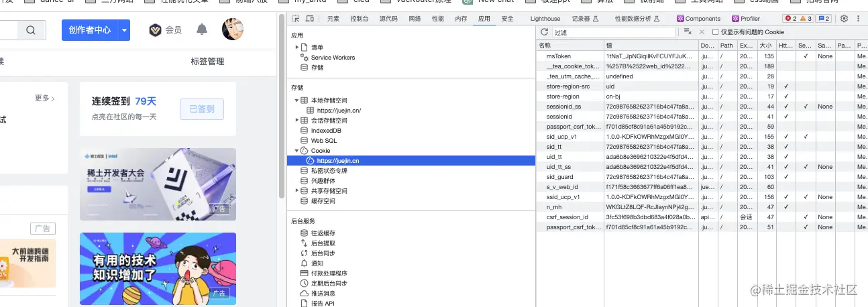
Task: Toggle the device toolbar icon in DevTools
Action: click(309, 19)
